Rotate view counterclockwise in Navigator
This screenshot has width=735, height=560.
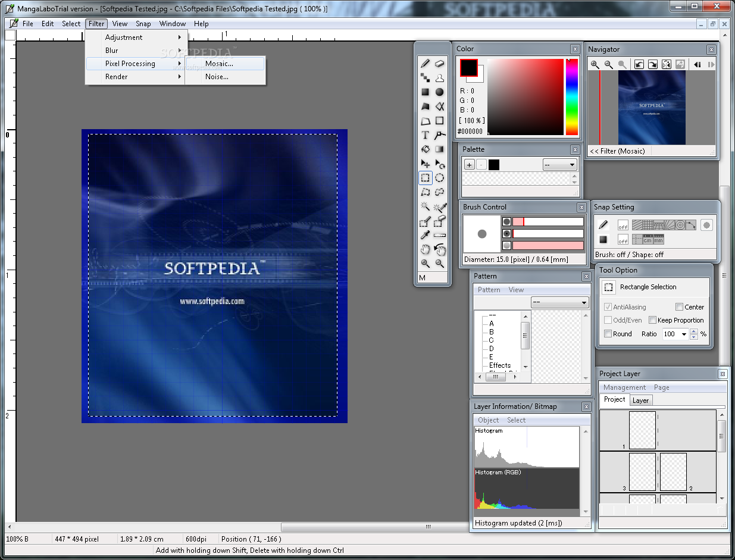click(639, 65)
